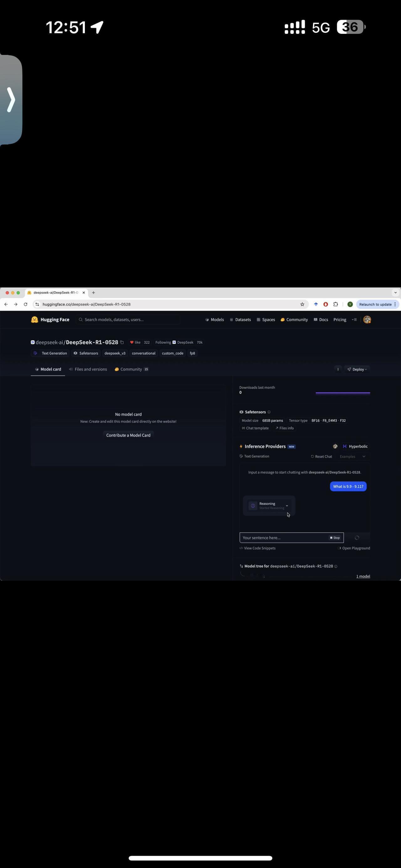Viewport: 401px width, 868px height.
Task: Click Reset Chat
Action: tap(321, 457)
